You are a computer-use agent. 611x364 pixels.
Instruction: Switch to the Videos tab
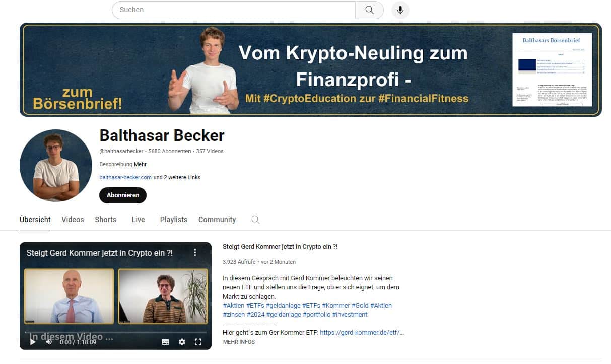point(73,220)
